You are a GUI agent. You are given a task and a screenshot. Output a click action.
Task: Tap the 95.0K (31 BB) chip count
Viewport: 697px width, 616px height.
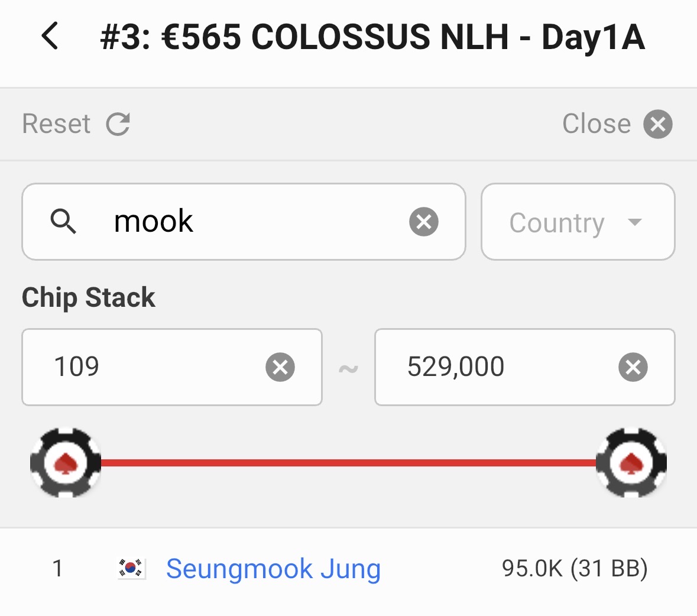[x=575, y=569]
